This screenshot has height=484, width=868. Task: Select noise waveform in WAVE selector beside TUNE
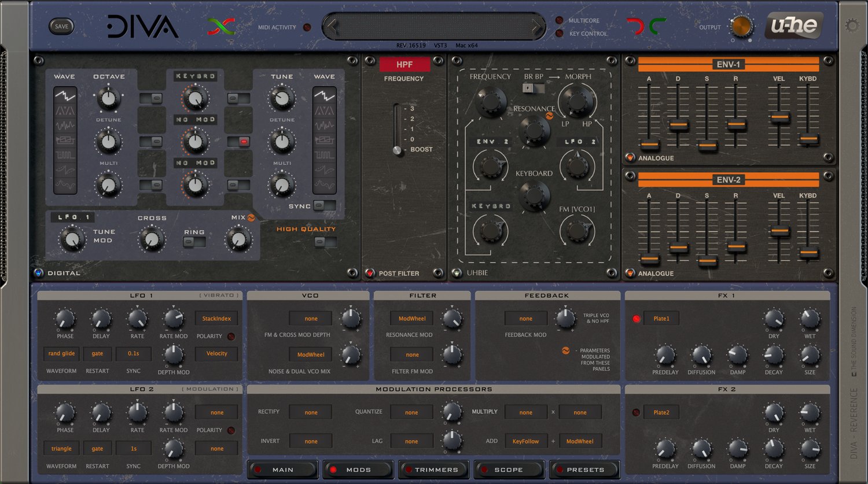(324, 125)
